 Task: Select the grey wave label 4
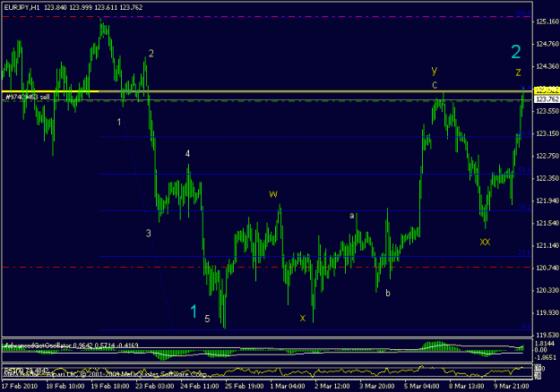point(187,154)
